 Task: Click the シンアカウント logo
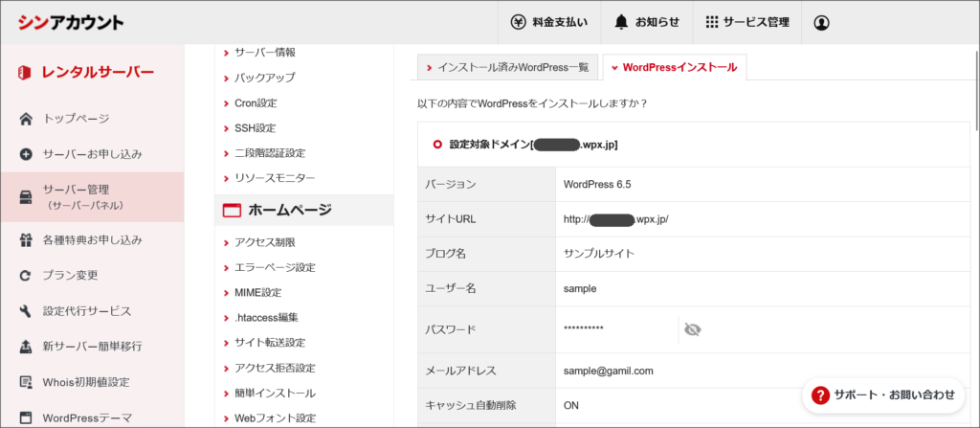click(x=71, y=23)
